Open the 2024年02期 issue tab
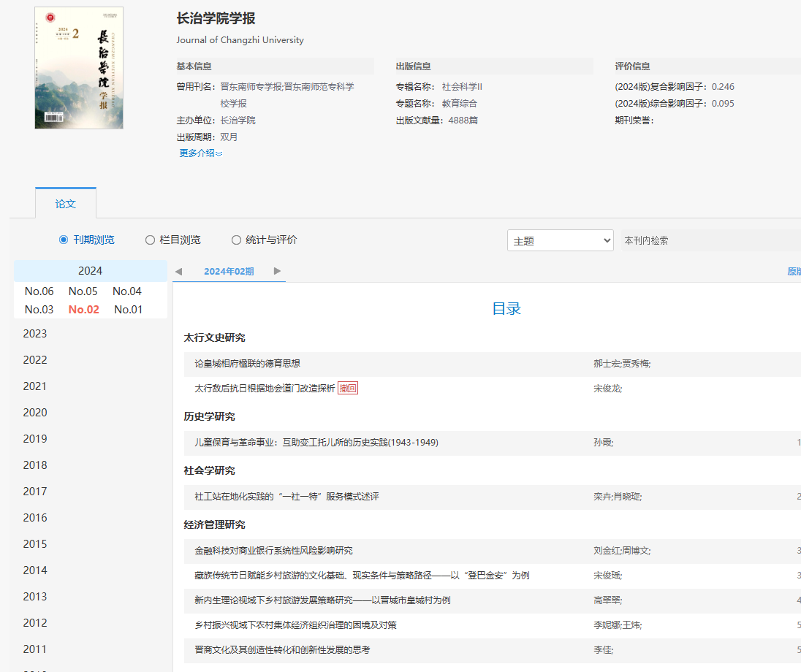The height and width of the screenshot is (672, 801). tap(229, 272)
